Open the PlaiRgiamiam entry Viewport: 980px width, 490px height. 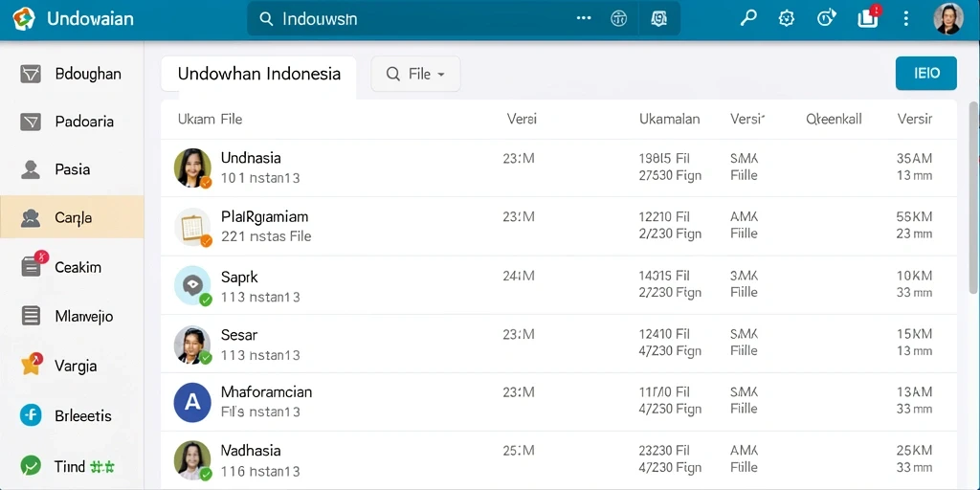tap(559, 226)
